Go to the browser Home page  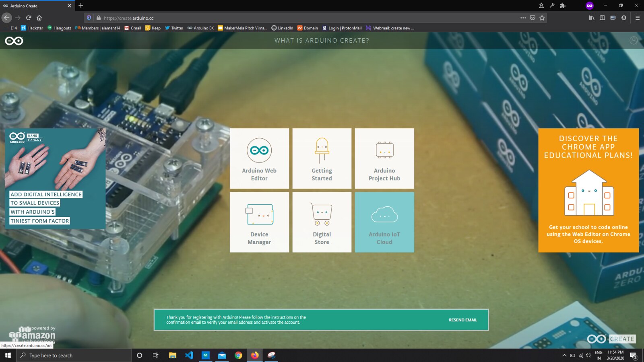(x=39, y=18)
